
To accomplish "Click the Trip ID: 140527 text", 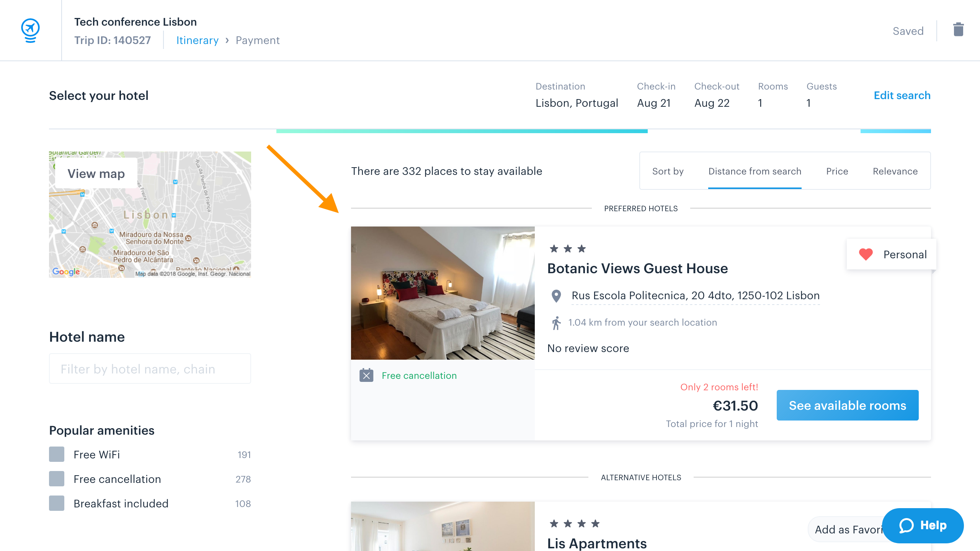I will coord(113,40).
